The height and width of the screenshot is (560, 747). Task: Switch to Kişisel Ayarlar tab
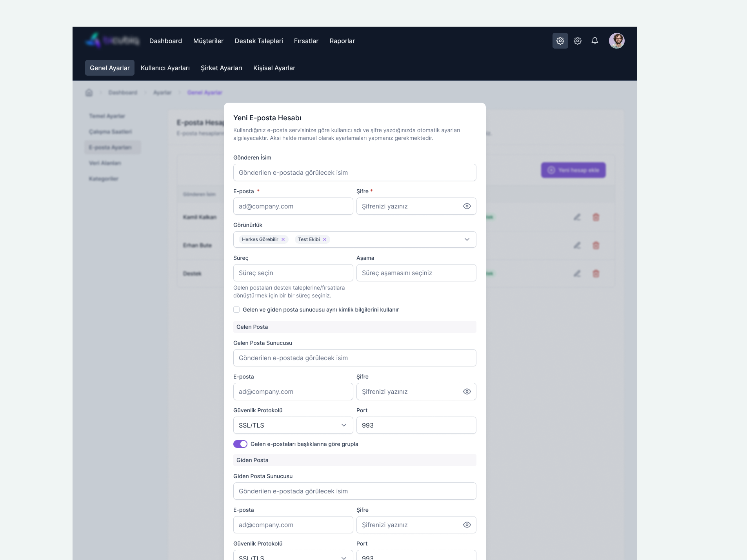(x=274, y=68)
